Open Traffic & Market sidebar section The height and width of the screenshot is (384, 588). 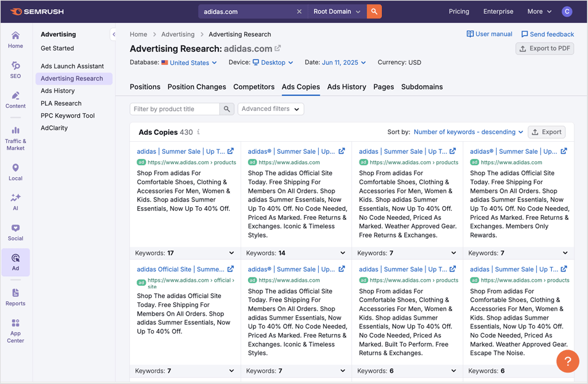[x=16, y=139]
